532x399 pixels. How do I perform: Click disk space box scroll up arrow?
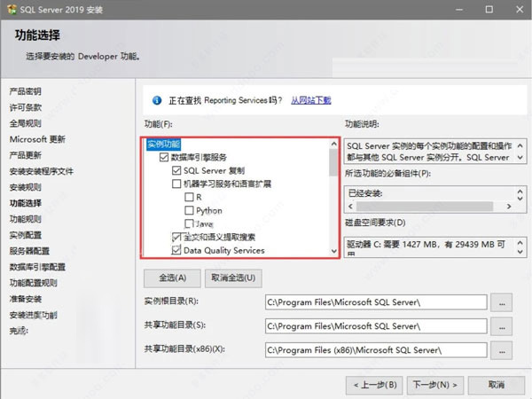click(x=520, y=242)
